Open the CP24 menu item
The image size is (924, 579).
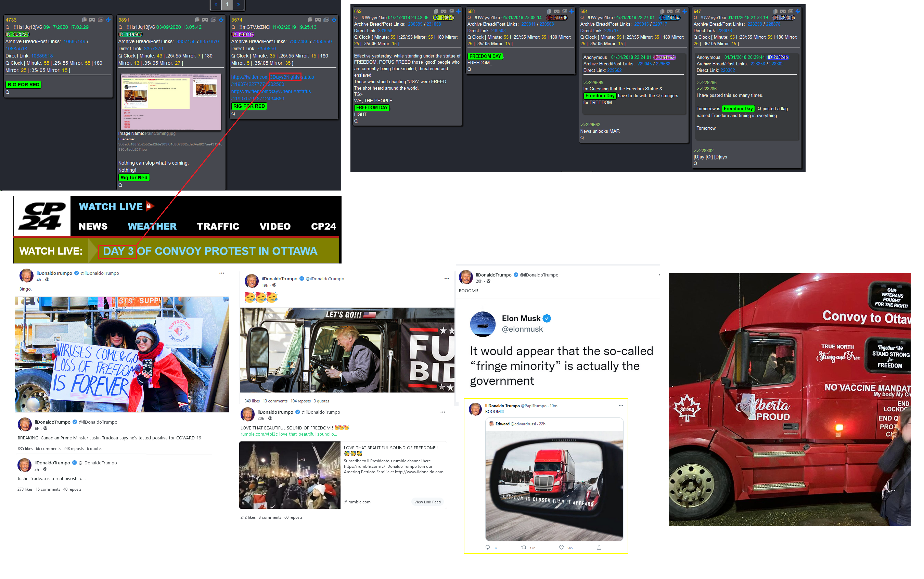[324, 227]
